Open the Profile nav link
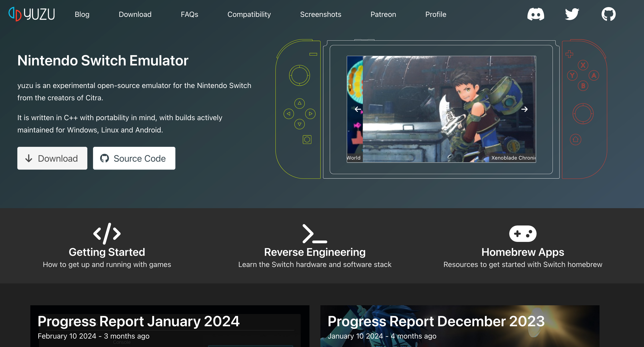The height and width of the screenshot is (347, 644). point(436,15)
